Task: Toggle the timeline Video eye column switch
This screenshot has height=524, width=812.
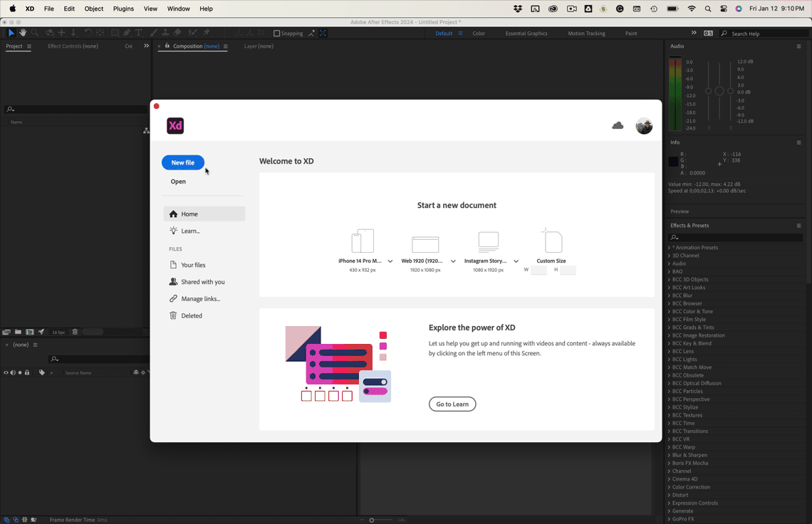Action: [6, 372]
